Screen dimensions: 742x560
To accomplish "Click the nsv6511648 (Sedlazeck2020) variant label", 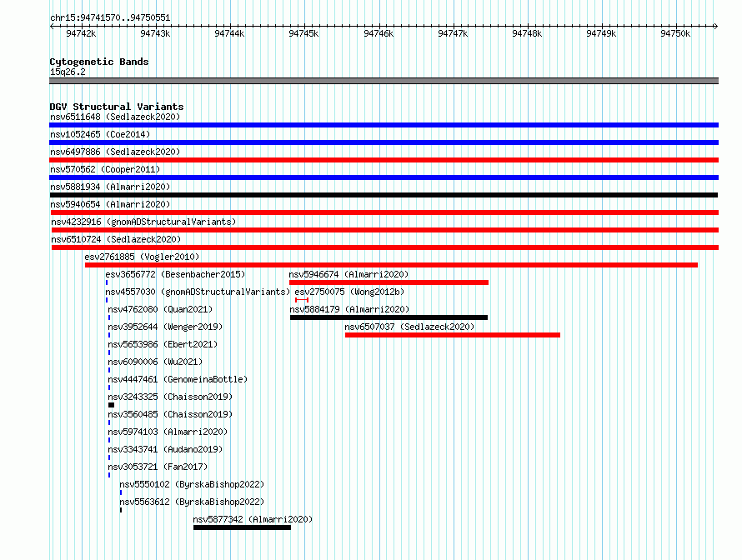I will click(115, 117).
